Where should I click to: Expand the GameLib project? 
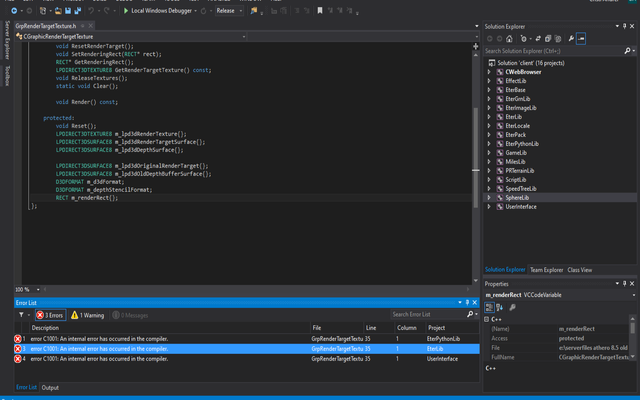coord(489,153)
